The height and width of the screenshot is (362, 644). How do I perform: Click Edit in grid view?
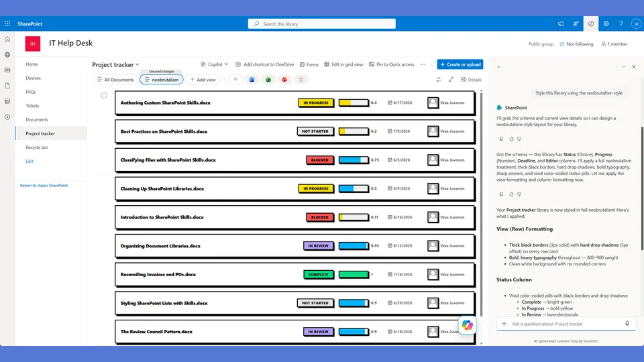point(343,64)
